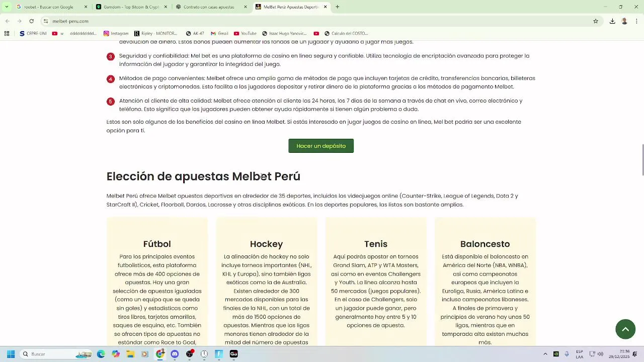Open the volume control tray icon
The image size is (644, 362).
click(600, 354)
